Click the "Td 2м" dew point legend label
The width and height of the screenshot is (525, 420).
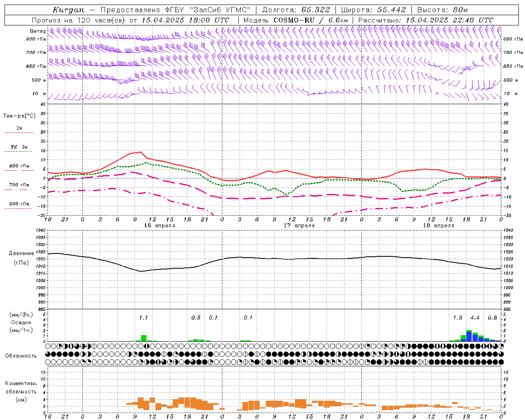[x=19, y=147]
